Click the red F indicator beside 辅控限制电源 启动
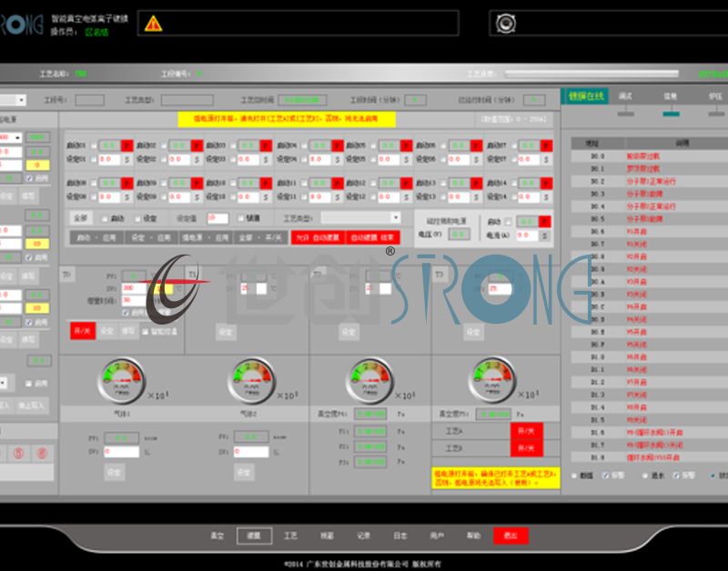 pyautogui.click(x=545, y=221)
